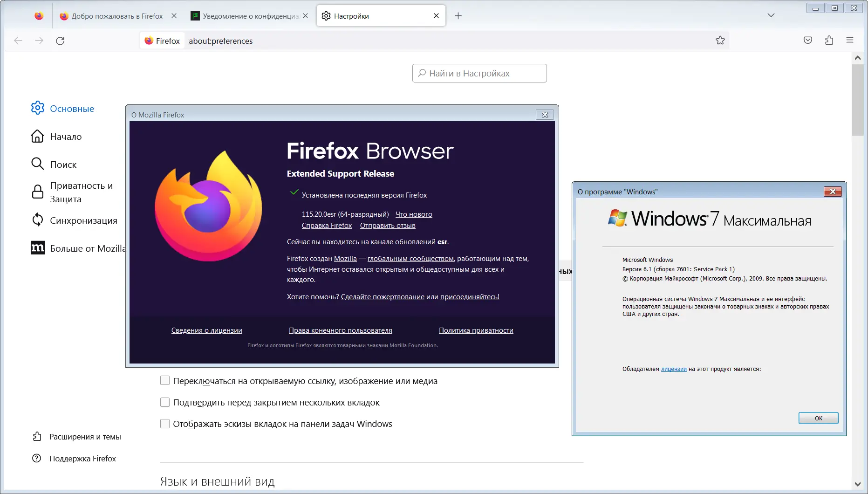Click the scrollbar down arrow

(858, 484)
